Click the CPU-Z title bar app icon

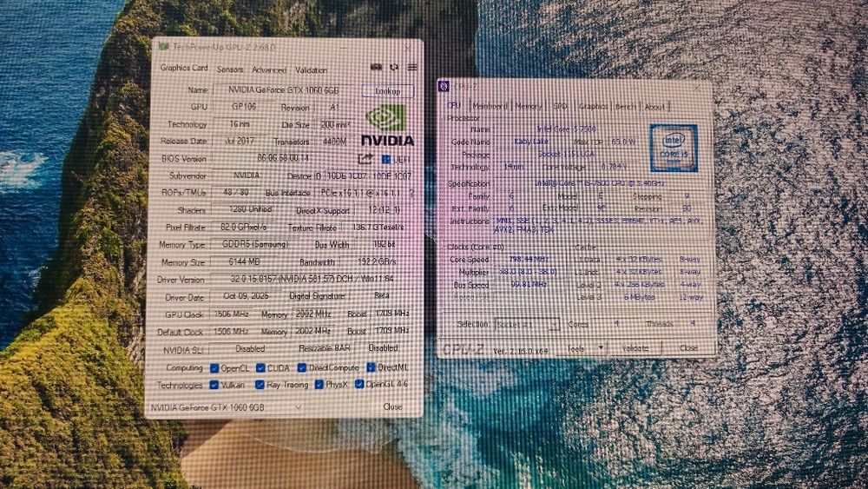[x=444, y=86]
